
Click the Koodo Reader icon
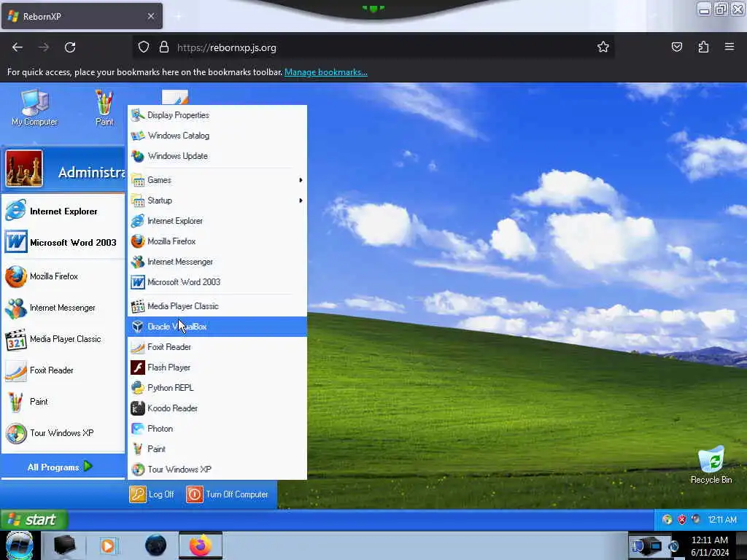(138, 408)
